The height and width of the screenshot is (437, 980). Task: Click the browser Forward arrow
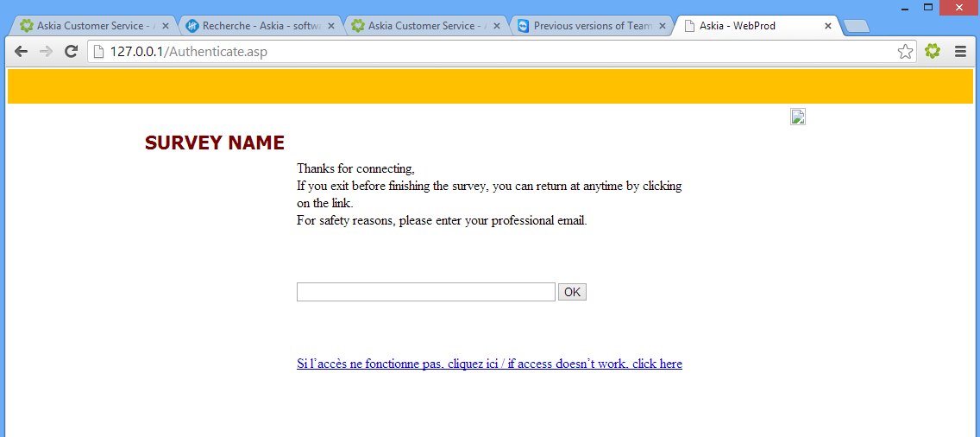[x=47, y=52]
